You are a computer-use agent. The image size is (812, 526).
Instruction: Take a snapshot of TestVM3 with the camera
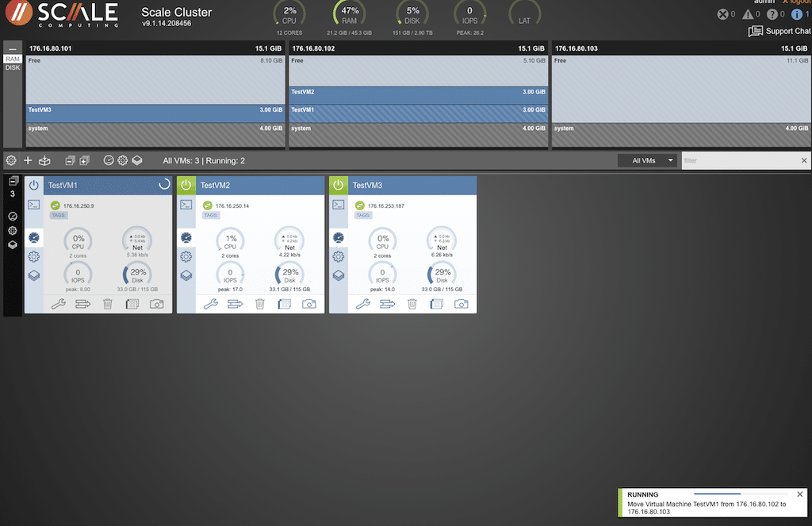coord(462,304)
